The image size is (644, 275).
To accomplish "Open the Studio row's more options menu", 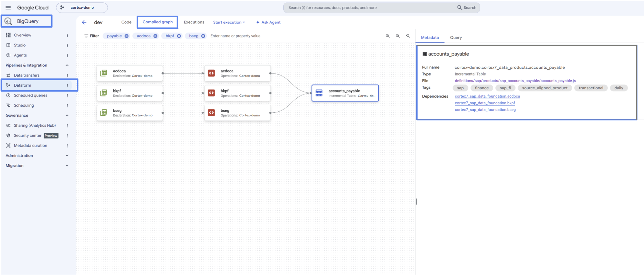I will 67,45.
